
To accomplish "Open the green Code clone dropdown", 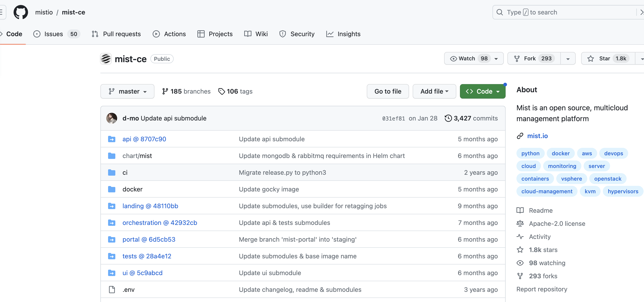I will click(482, 92).
